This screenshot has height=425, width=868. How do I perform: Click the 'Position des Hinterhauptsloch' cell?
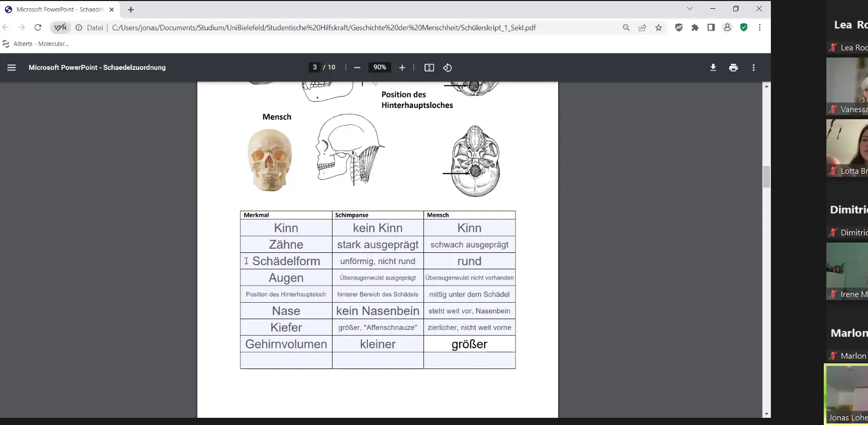tap(286, 294)
